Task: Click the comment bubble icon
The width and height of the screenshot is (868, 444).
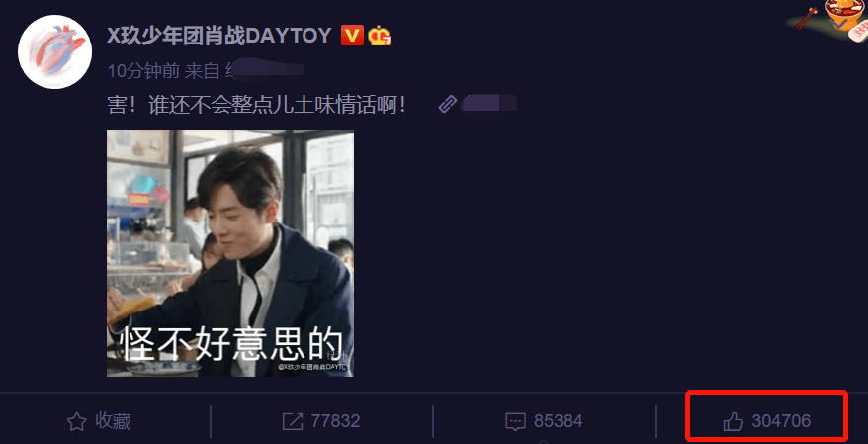Action: point(515,422)
